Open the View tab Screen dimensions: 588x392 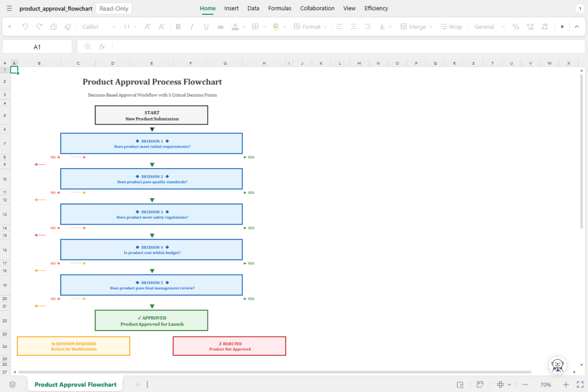point(349,8)
